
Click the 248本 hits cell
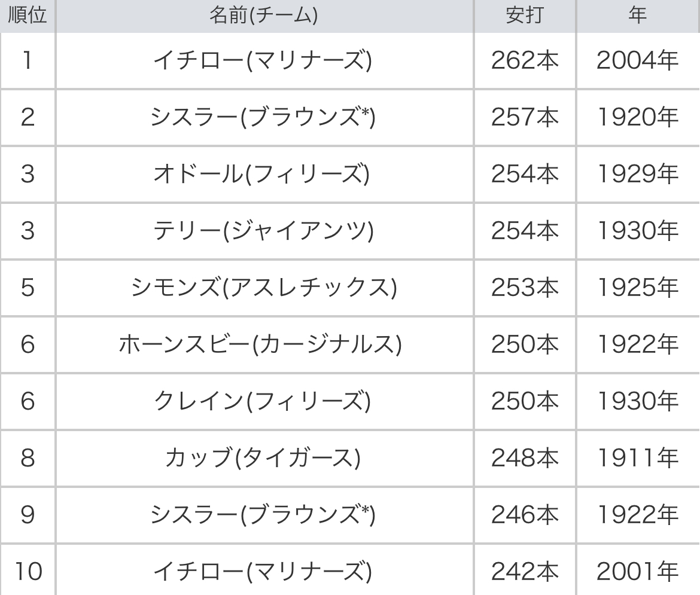(525, 457)
